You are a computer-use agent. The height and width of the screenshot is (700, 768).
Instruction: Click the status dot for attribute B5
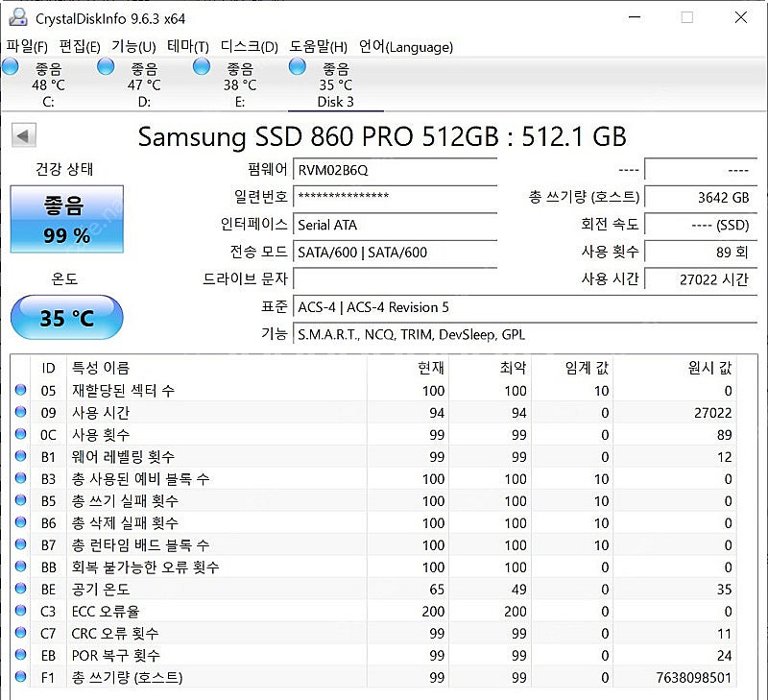20,499
